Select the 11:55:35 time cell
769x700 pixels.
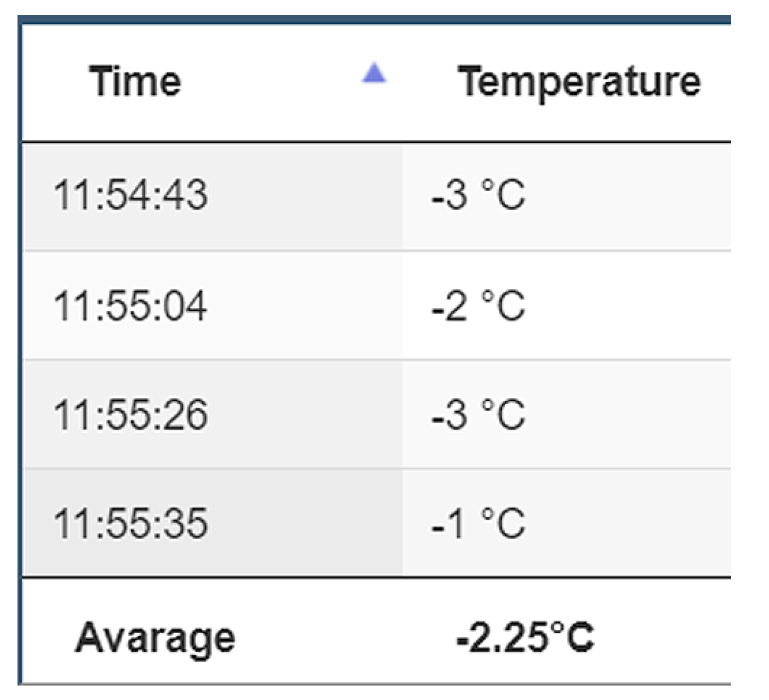pyautogui.click(x=130, y=523)
